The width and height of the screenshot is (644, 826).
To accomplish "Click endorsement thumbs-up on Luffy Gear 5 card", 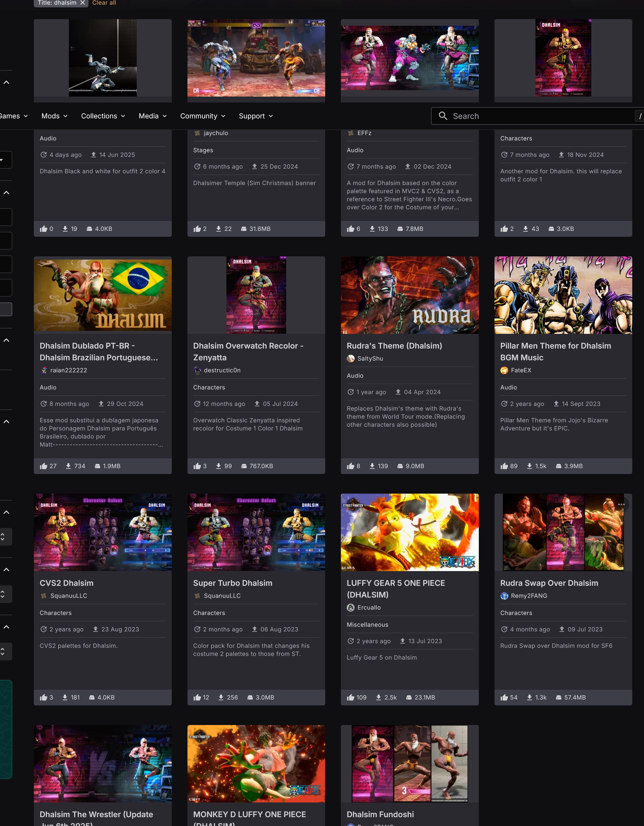I will click(351, 697).
